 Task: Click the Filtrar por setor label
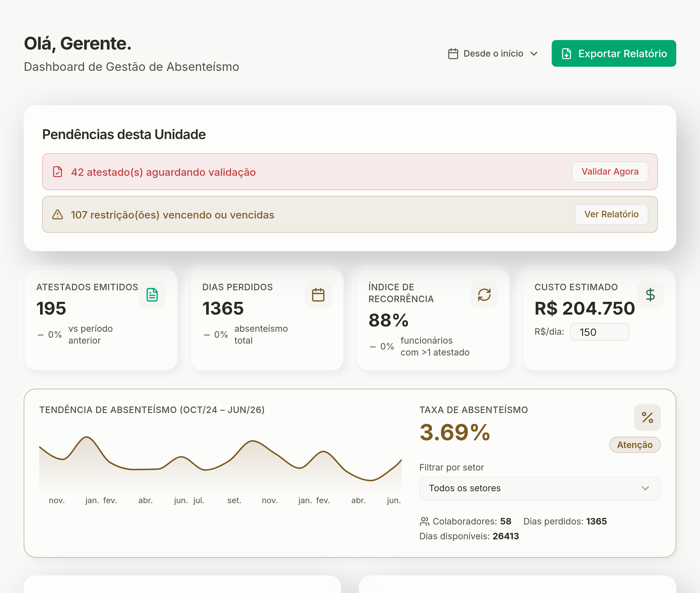click(x=451, y=468)
